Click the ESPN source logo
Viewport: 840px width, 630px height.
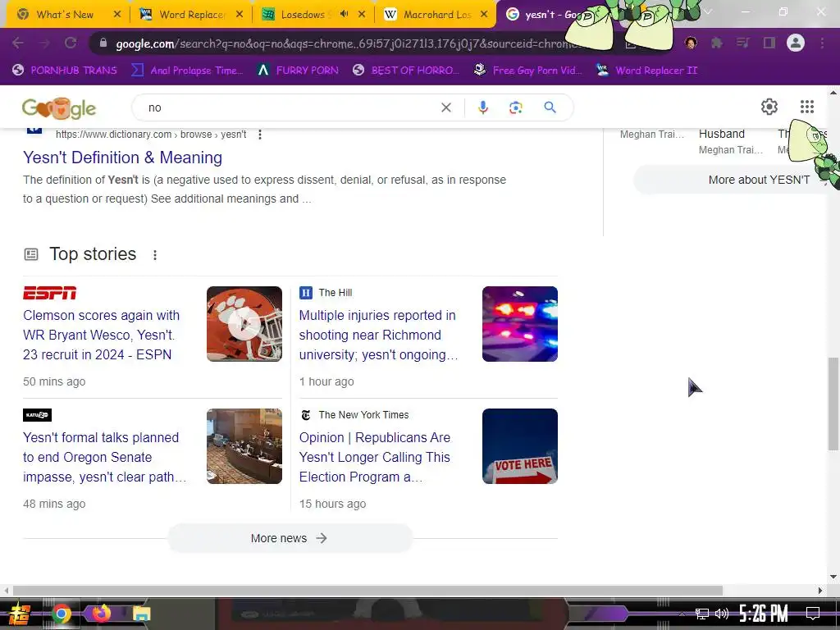click(50, 293)
